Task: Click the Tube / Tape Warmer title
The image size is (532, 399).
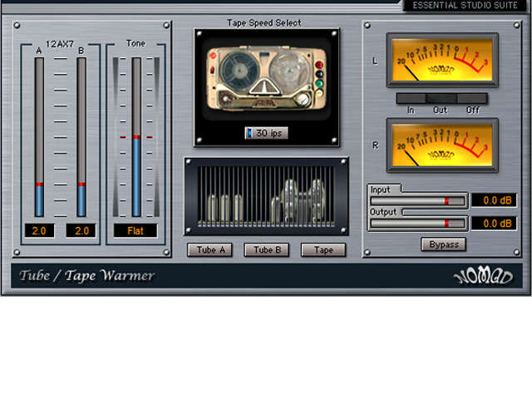Action: pyautogui.click(x=87, y=275)
